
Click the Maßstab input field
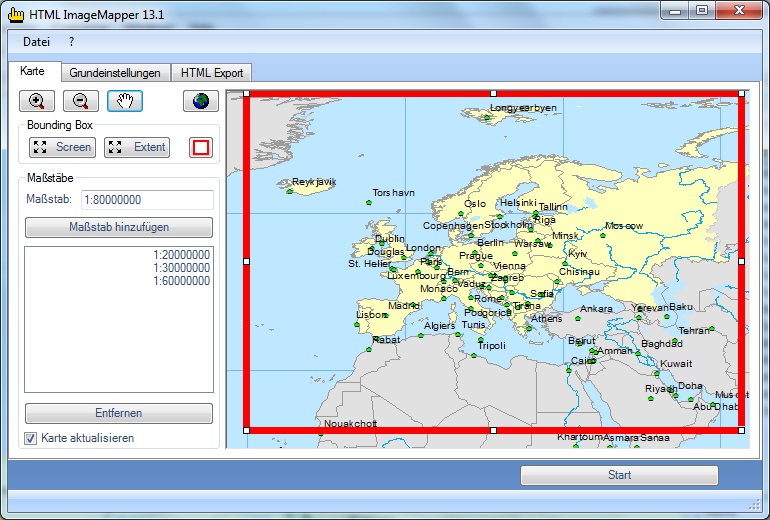pyautogui.click(x=146, y=200)
